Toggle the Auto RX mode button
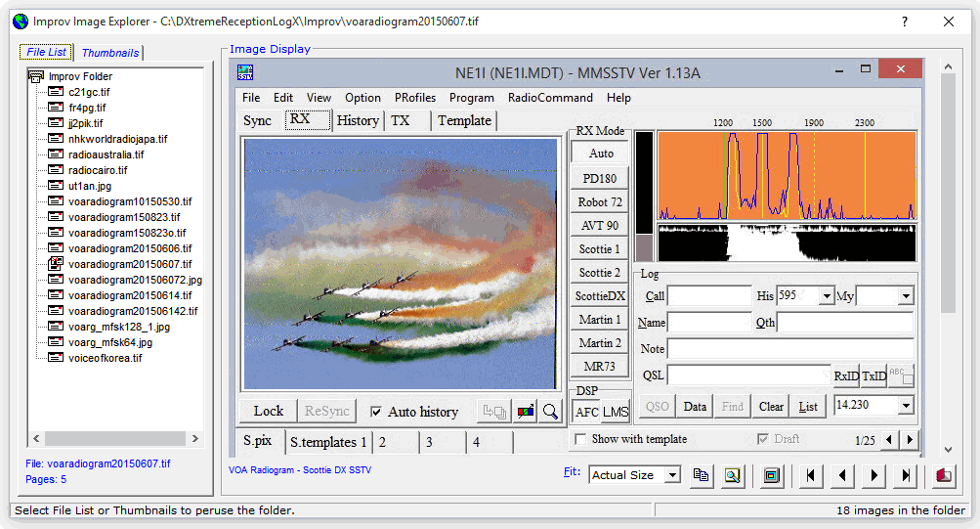 point(600,154)
